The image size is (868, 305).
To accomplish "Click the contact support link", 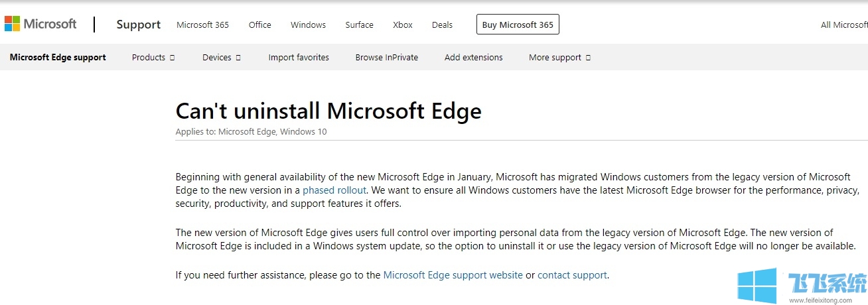I will coord(572,275).
